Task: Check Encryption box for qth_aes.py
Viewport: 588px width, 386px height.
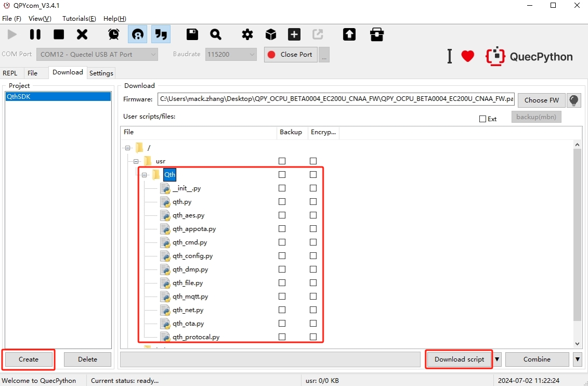Action: (313, 215)
